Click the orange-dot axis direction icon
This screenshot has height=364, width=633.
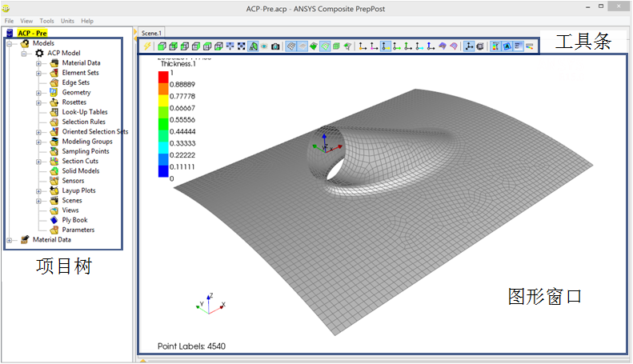pos(363,46)
